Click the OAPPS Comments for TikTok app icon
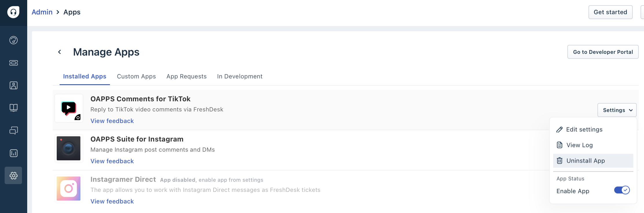644x213 pixels. 69,108
